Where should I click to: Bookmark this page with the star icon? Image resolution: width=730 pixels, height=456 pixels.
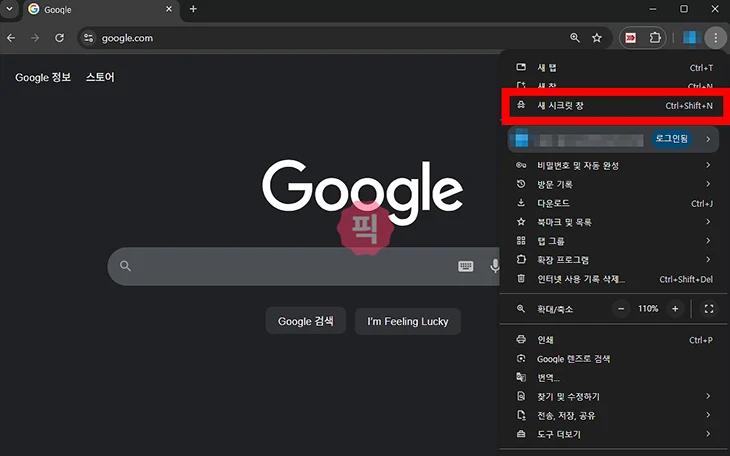pos(597,38)
